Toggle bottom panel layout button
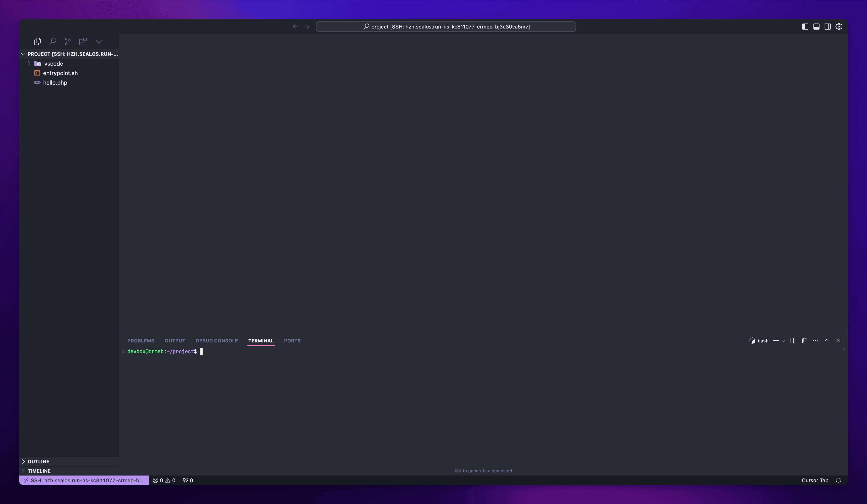This screenshot has height=504, width=867. point(816,27)
